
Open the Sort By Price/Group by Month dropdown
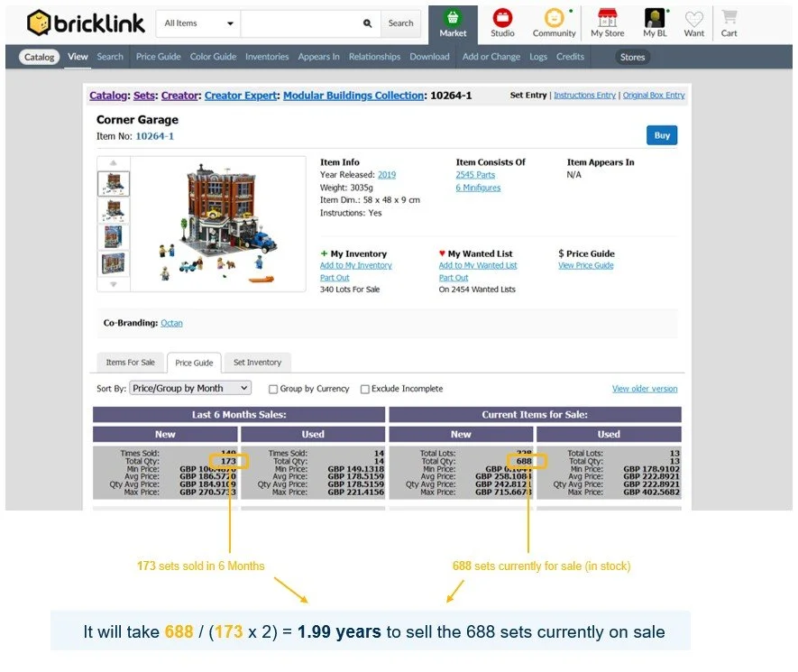coord(190,389)
